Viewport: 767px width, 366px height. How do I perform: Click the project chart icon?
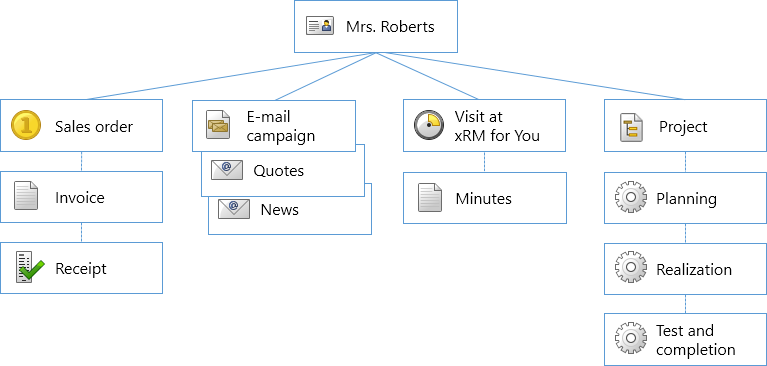point(632,128)
